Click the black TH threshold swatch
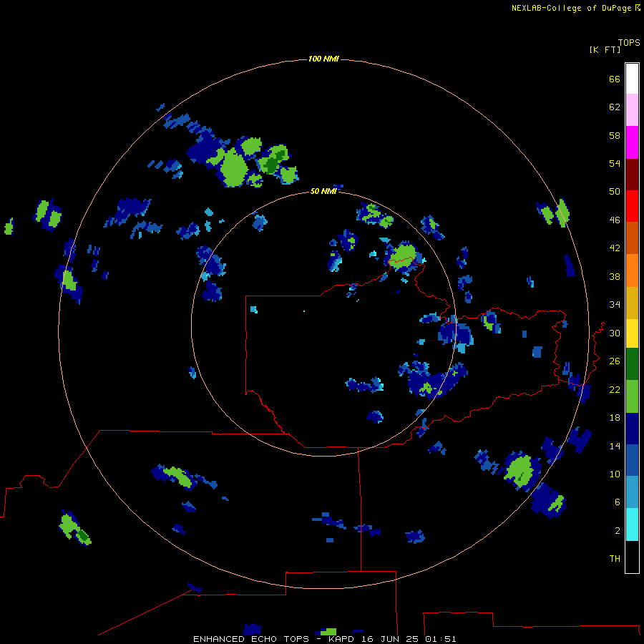Screen dimensions: 644x644 pyautogui.click(x=632, y=557)
